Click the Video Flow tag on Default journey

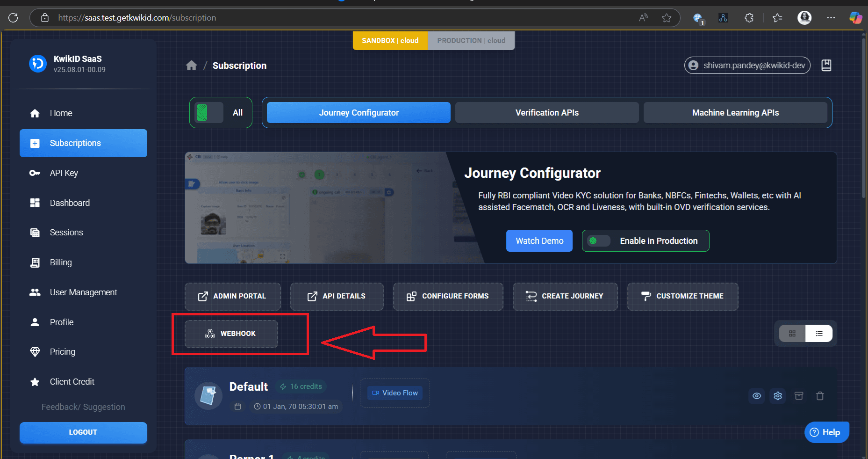pyautogui.click(x=395, y=393)
